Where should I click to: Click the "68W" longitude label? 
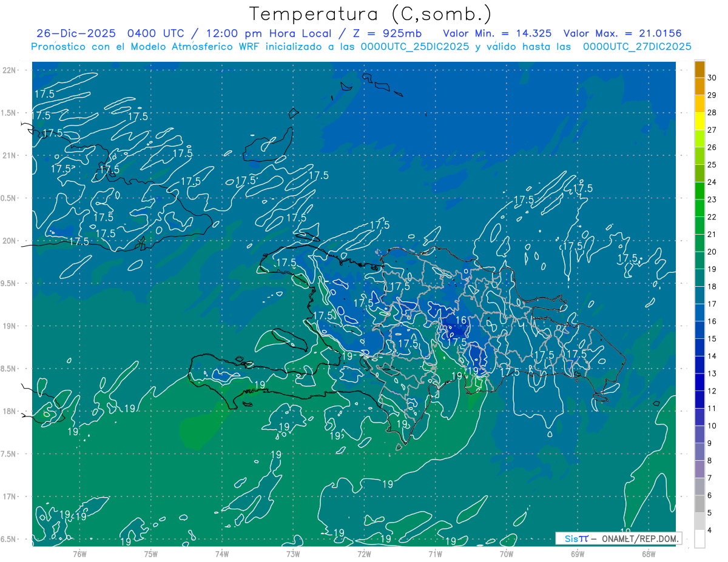pos(648,554)
